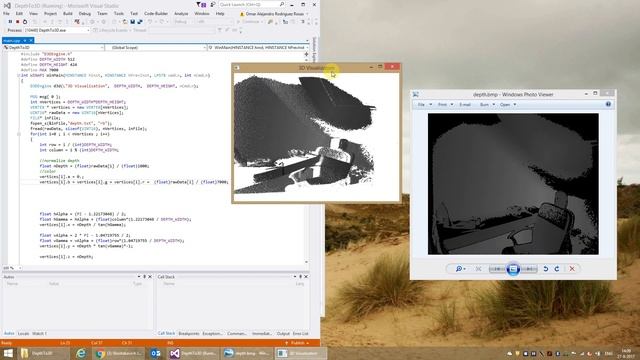Image resolution: width=640 pixels, height=360 pixels.
Task: Open Photo Viewer help icon
Action: click(x=608, y=104)
